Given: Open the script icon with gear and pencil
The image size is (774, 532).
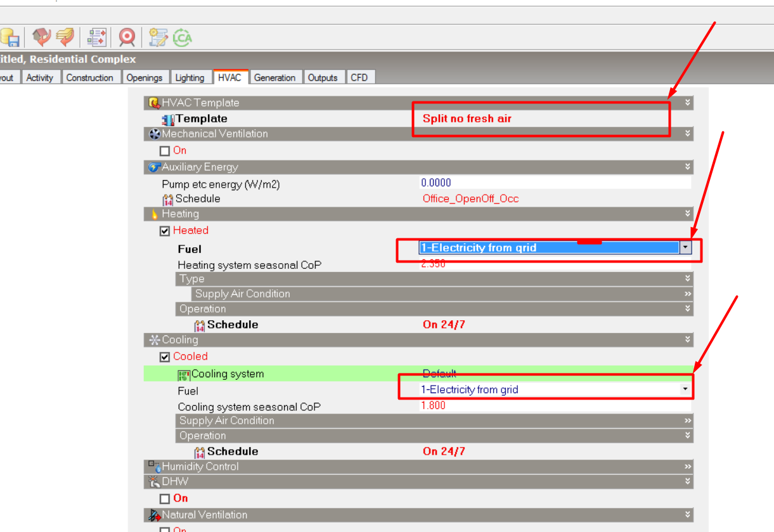Looking at the screenshot, I should click(x=158, y=37).
